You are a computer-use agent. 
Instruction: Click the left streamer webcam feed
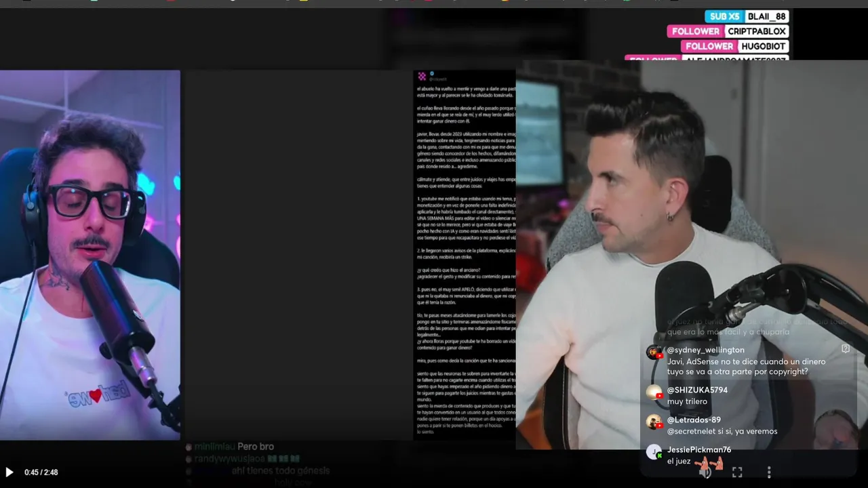[x=90, y=255]
